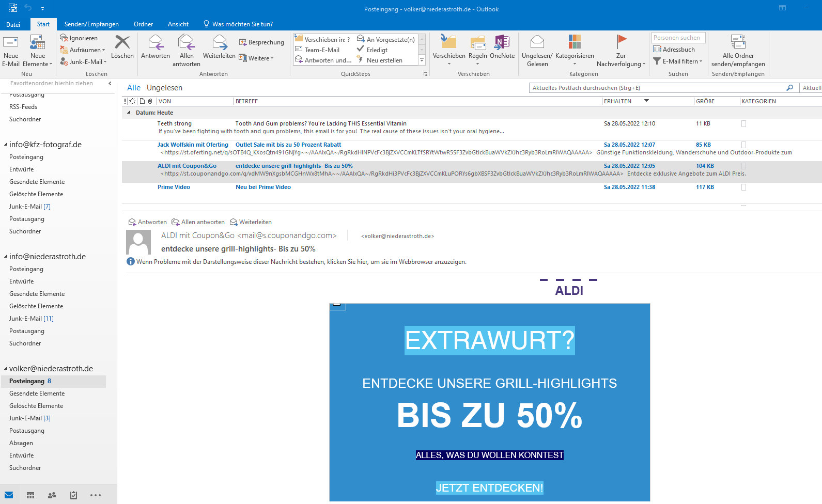Toggle category box for Jack Wolfskin email
The image size is (822, 504).
(743, 145)
